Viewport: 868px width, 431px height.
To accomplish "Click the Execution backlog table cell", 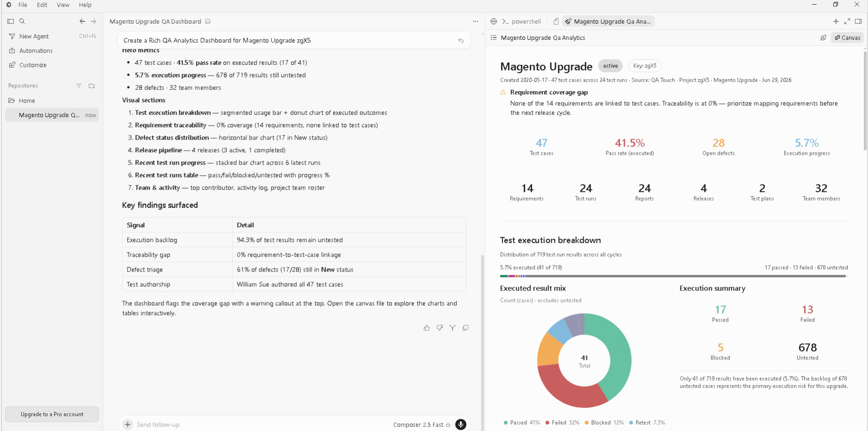I will (x=177, y=240).
